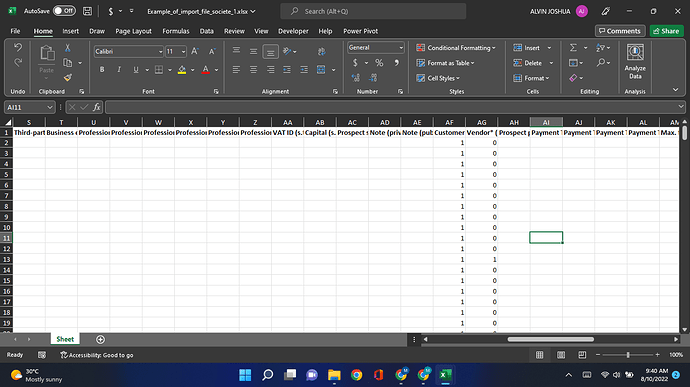Add a new sheet with the plus icon

click(x=100, y=339)
